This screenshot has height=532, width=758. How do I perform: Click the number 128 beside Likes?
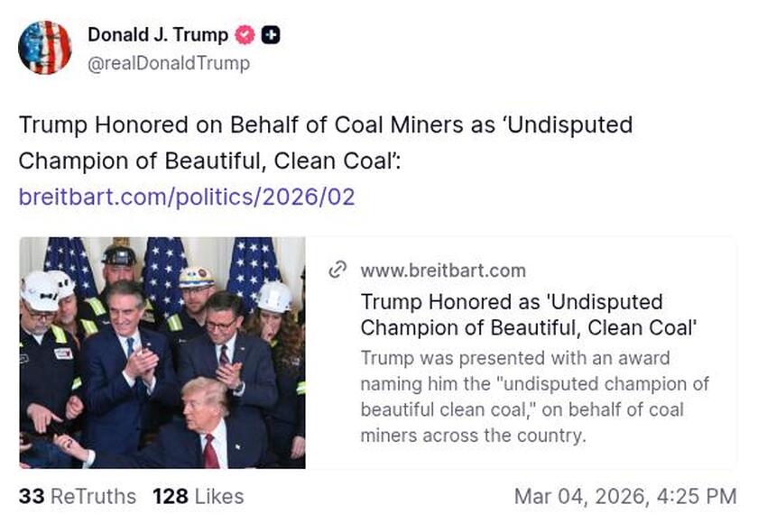170,497
